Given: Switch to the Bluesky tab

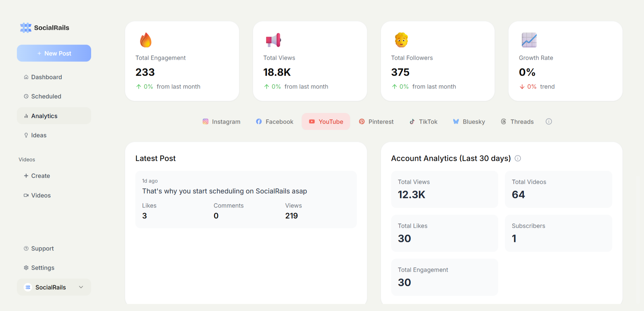Looking at the screenshot, I should pyautogui.click(x=469, y=121).
